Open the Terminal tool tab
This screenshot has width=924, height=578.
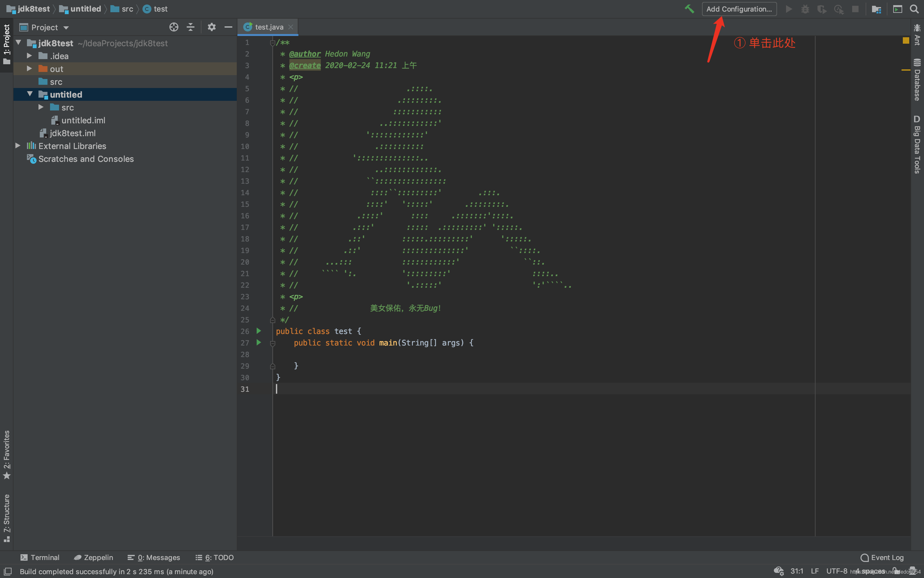[x=40, y=557]
